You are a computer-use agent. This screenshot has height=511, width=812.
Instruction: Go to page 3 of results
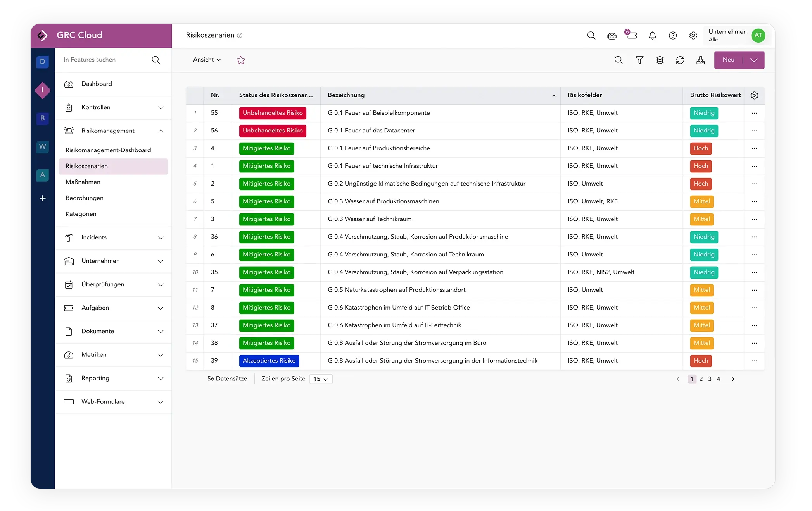[710, 379]
